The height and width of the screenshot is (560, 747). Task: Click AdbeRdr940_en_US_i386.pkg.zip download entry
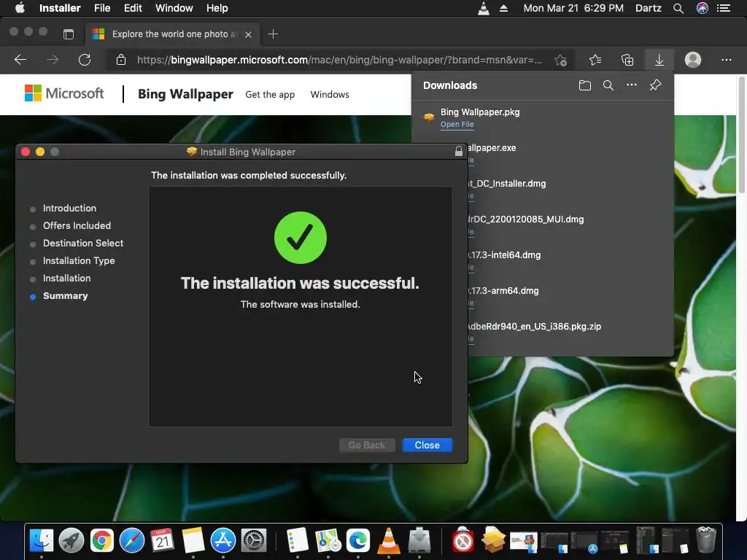(x=570, y=332)
